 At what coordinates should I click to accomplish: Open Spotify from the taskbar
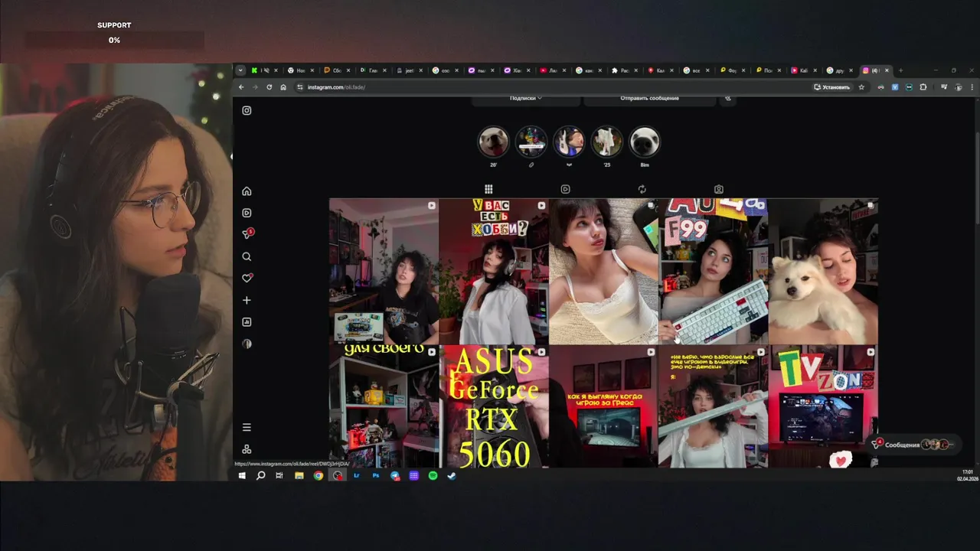click(433, 475)
